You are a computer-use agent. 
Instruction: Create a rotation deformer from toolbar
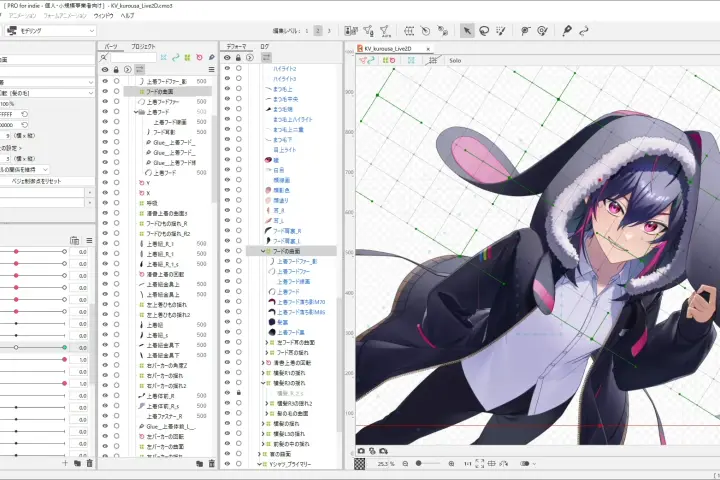pos(426,31)
